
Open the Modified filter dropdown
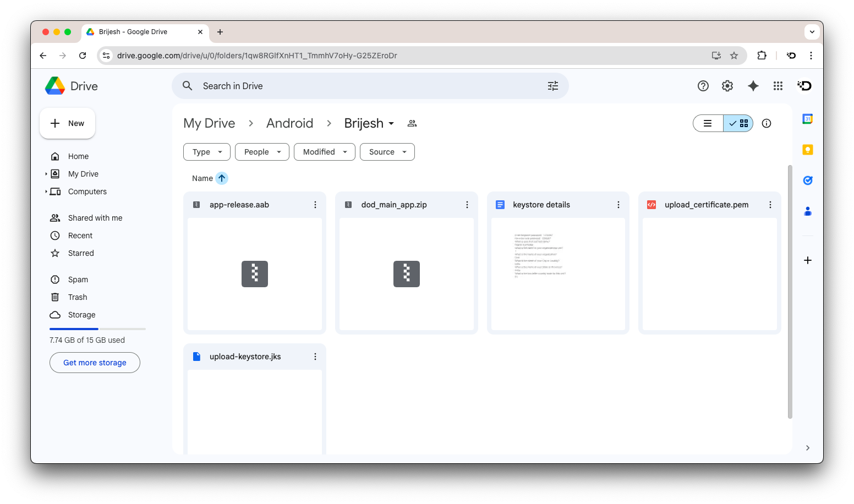[325, 152]
